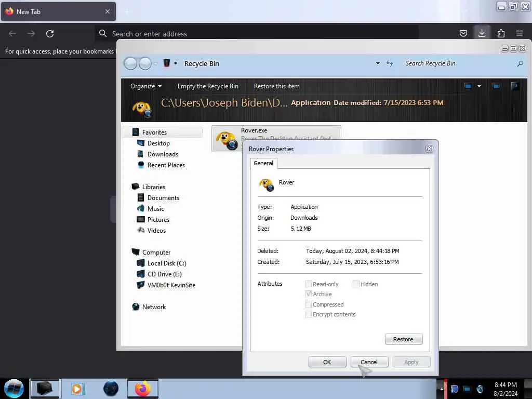Click Cancel in Rover Properties
This screenshot has height=399, width=532.
click(x=369, y=362)
